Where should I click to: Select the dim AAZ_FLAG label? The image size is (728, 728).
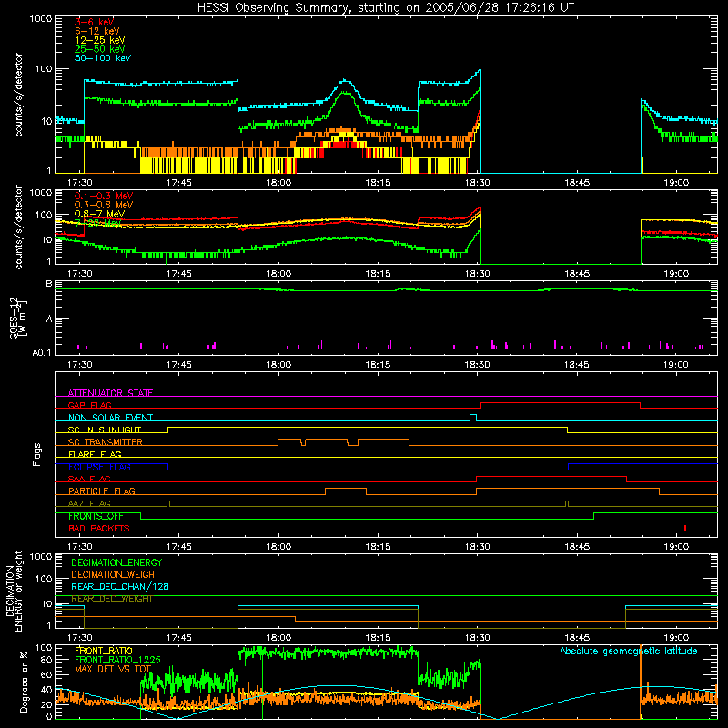pyautogui.click(x=89, y=503)
